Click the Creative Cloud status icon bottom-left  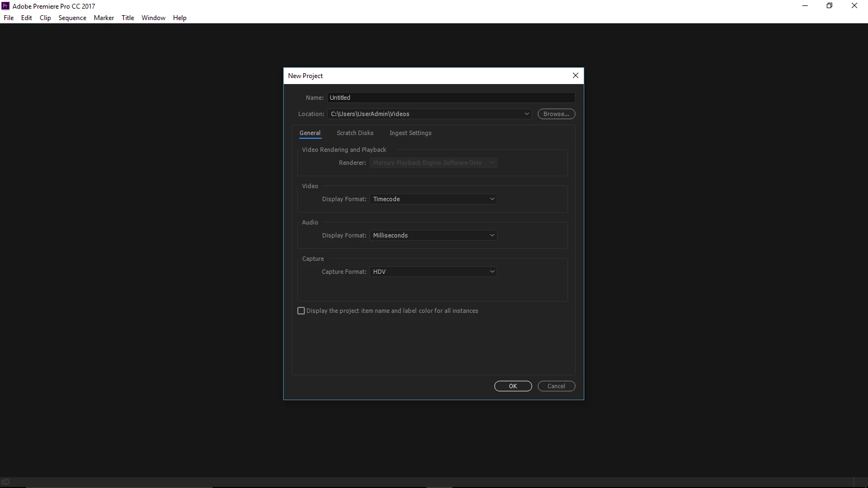pos(5,482)
